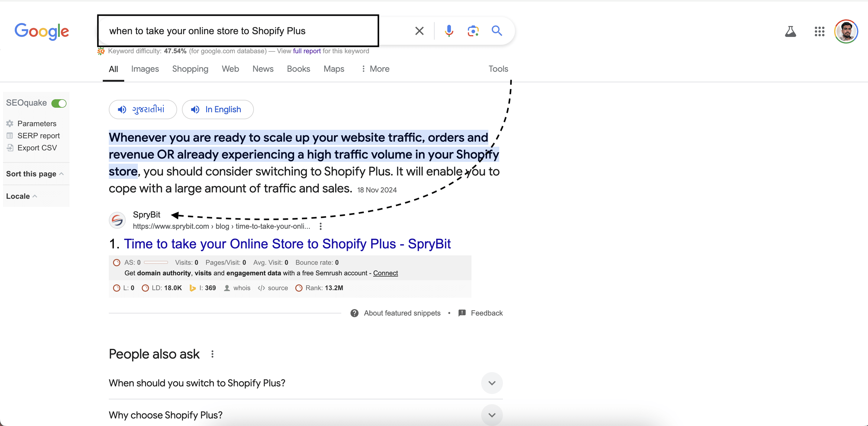Clear the search query with X icon
The height and width of the screenshot is (426, 868).
[x=419, y=31]
